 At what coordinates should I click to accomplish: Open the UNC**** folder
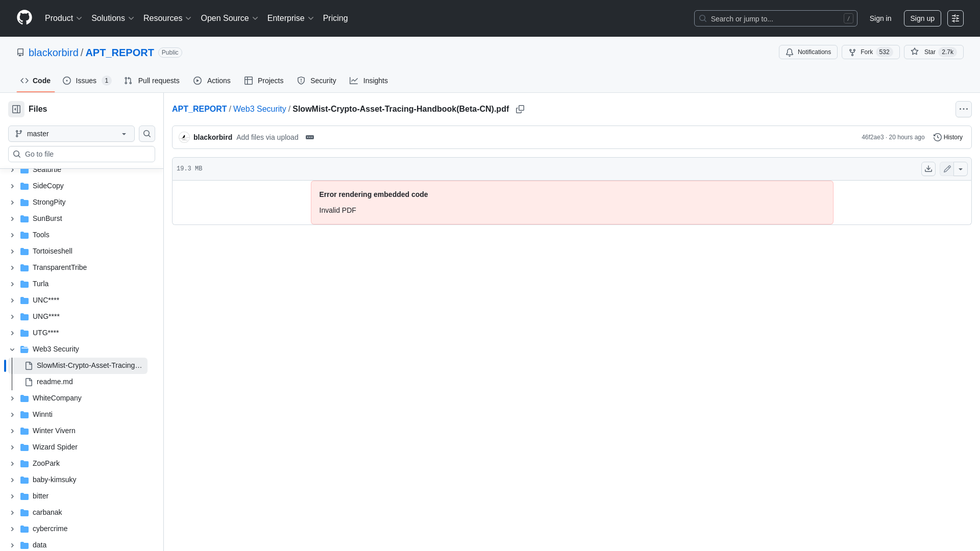[46, 300]
